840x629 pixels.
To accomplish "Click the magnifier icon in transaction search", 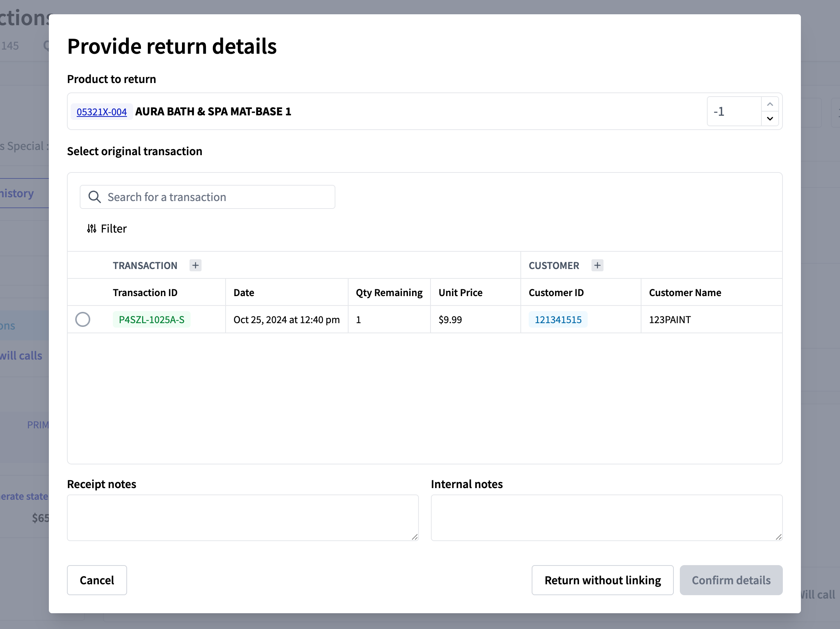I will [94, 197].
